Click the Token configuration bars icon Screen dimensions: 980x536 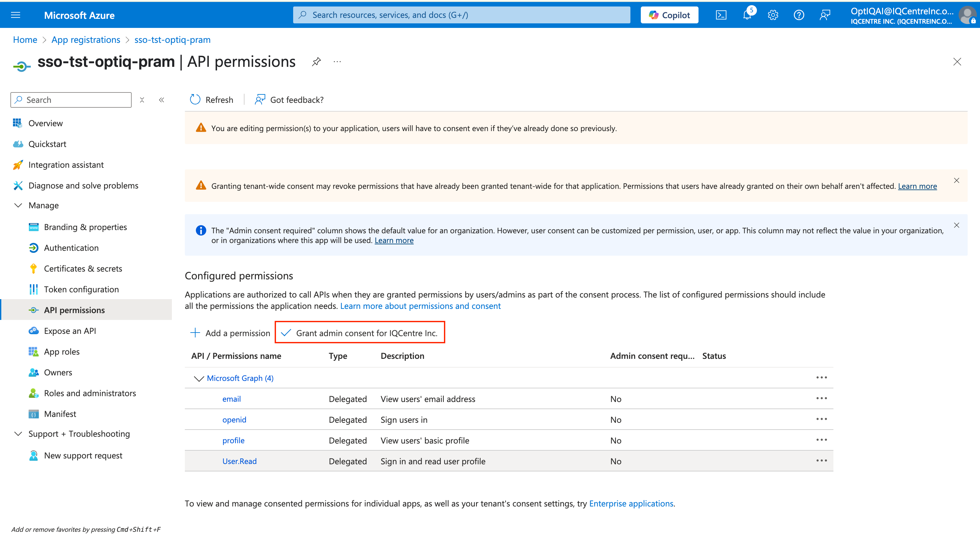point(33,289)
